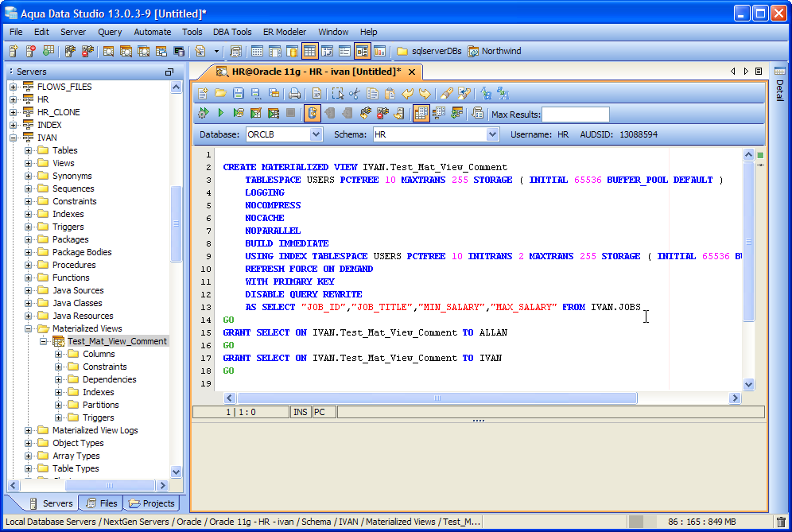Click the trash can icon in status bar
The height and width of the screenshot is (532, 792).
click(x=781, y=522)
